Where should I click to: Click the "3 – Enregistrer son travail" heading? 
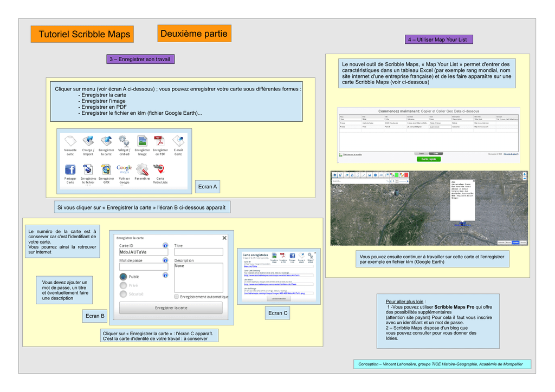[x=140, y=60]
